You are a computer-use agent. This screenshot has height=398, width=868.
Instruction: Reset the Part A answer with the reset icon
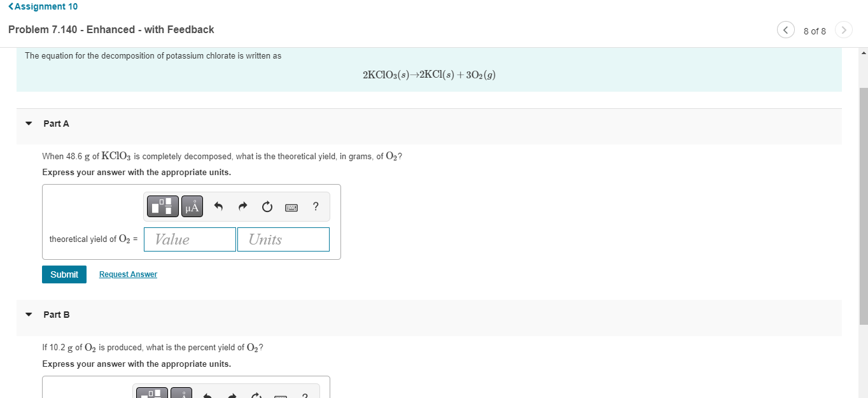[x=267, y=206]
